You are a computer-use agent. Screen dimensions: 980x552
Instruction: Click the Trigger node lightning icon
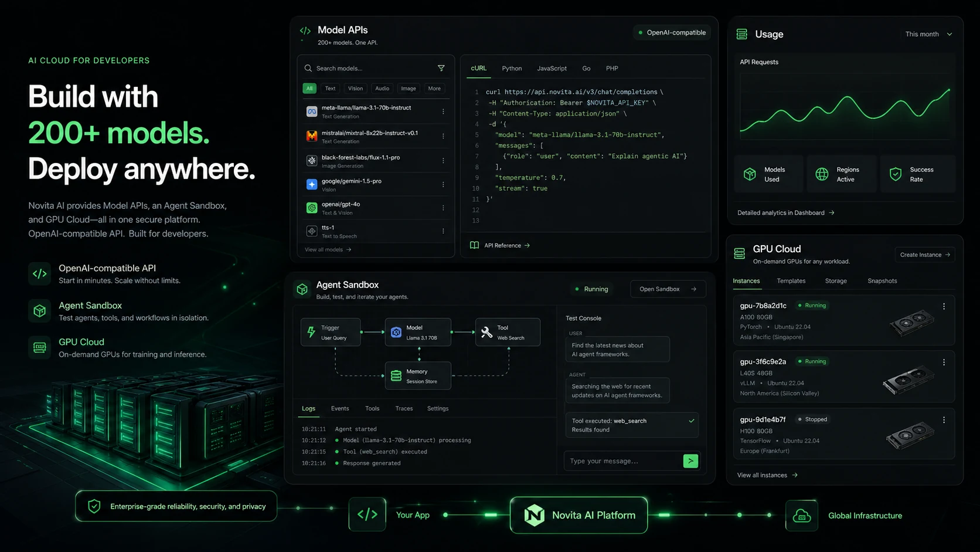point(311,332)
